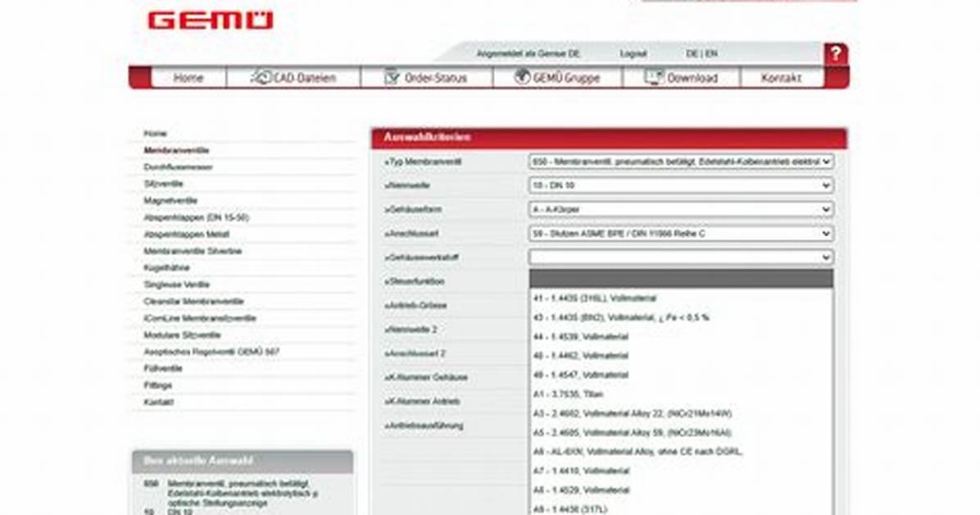Open the Order-Status navigation item
The image size is (980, 515).
point(426,78)
